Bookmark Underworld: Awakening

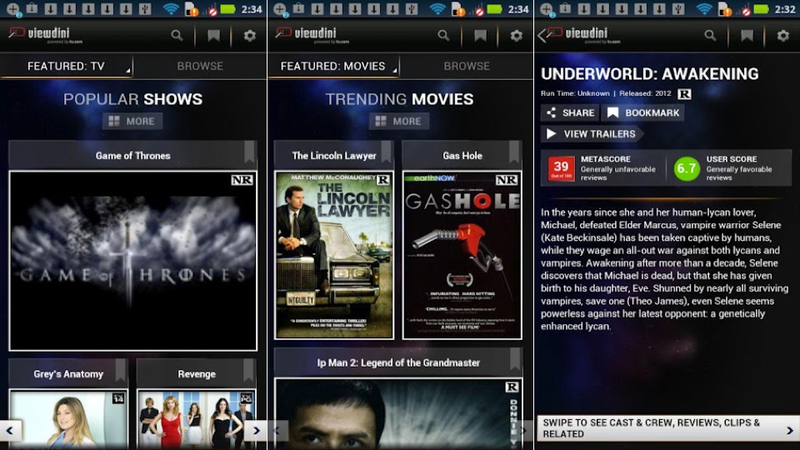click(643, 113)
